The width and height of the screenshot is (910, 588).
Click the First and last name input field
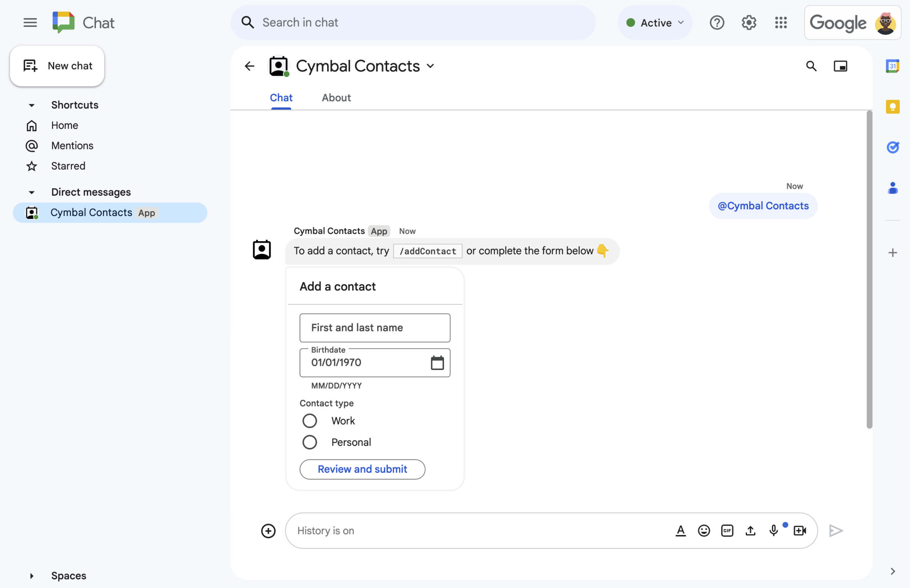click(x=375, y=327)
